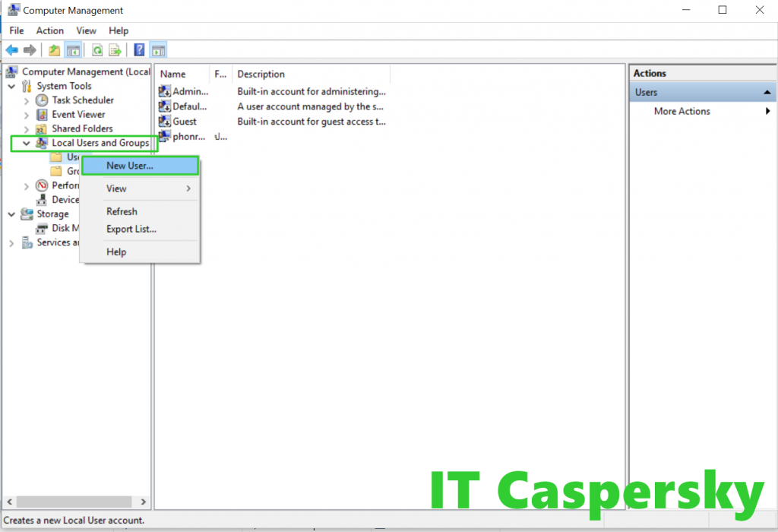Expand the Event Viewer node
Screen dimensions: 778x532
tap(27, 115)
